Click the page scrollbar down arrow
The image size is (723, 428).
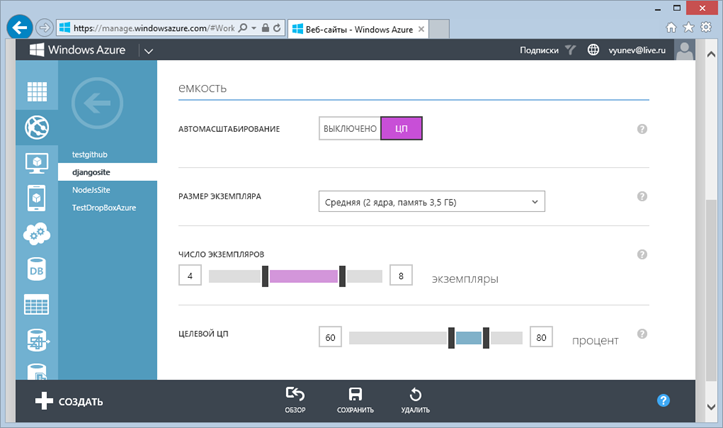click(x=711, y=407)
